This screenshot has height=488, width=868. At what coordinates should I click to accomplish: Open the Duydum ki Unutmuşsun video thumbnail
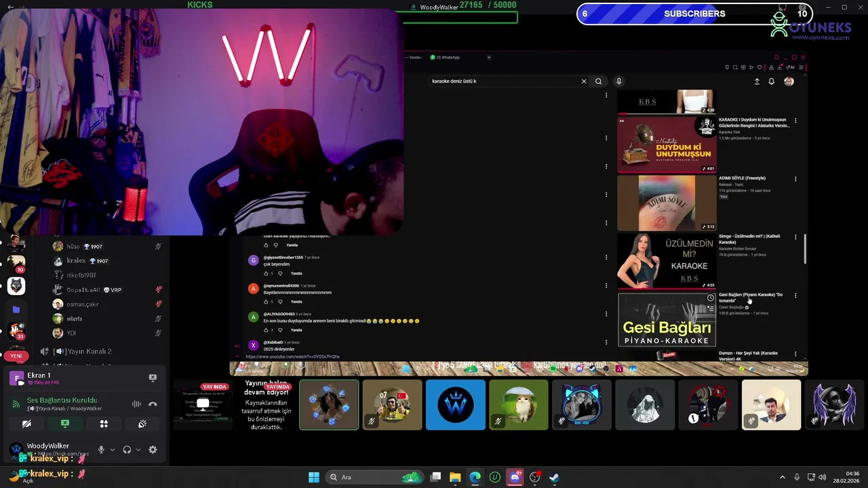click(x=667, y=145)
